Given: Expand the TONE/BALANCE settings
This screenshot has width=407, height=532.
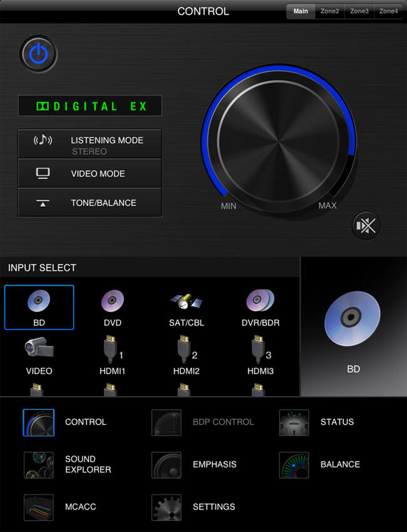Looking at the screenshot, I should 90,202.
